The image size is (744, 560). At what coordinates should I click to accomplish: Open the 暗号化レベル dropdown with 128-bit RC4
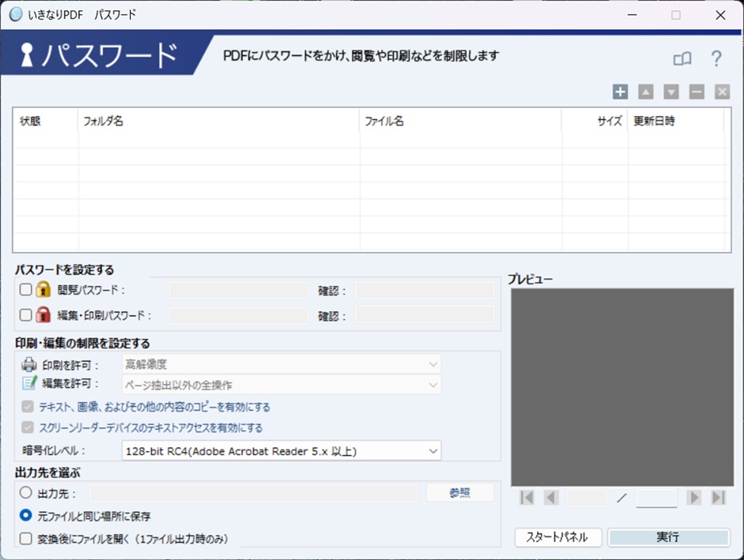(x=282, y=451)
